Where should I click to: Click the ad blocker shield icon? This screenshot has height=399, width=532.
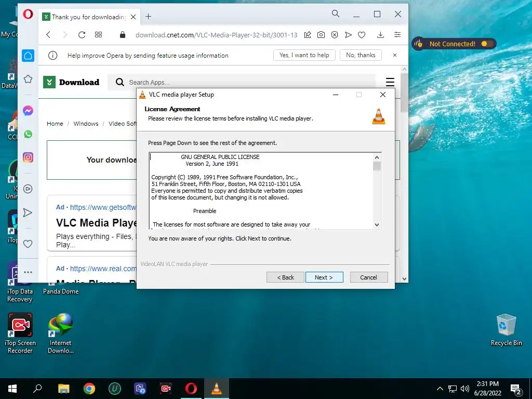click(x=335, y=35)
